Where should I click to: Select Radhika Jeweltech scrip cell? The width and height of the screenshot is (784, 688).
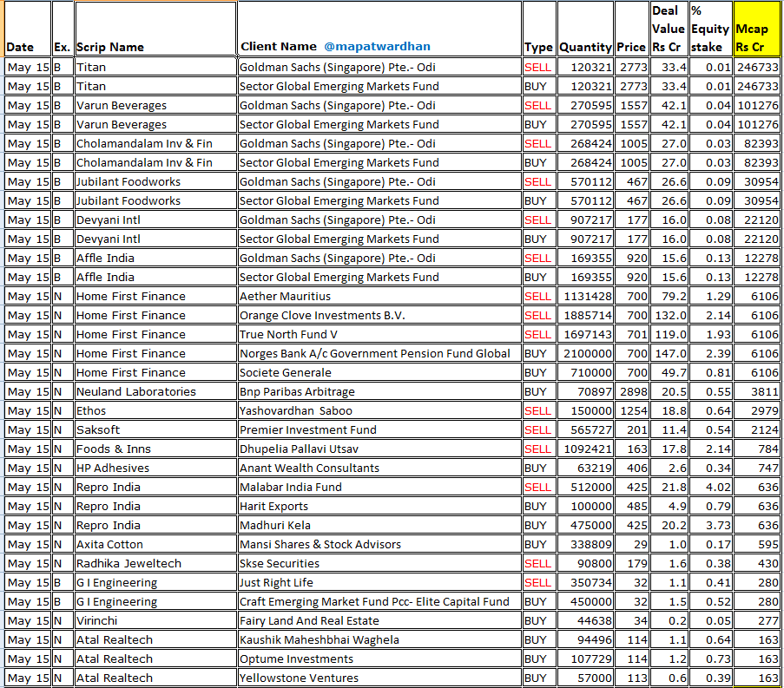pyautogui.click(x=155, y=564)
